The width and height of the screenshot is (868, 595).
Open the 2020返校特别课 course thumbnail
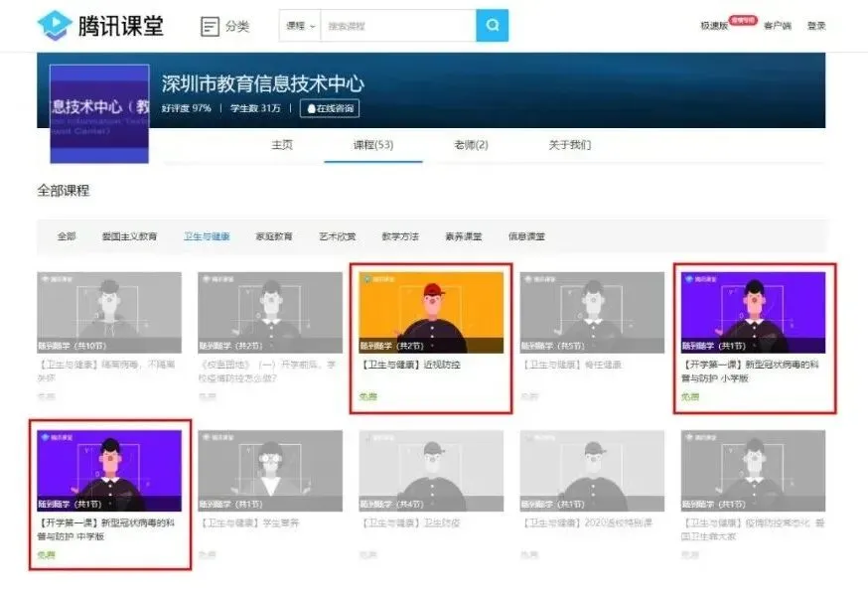[592, 471]
